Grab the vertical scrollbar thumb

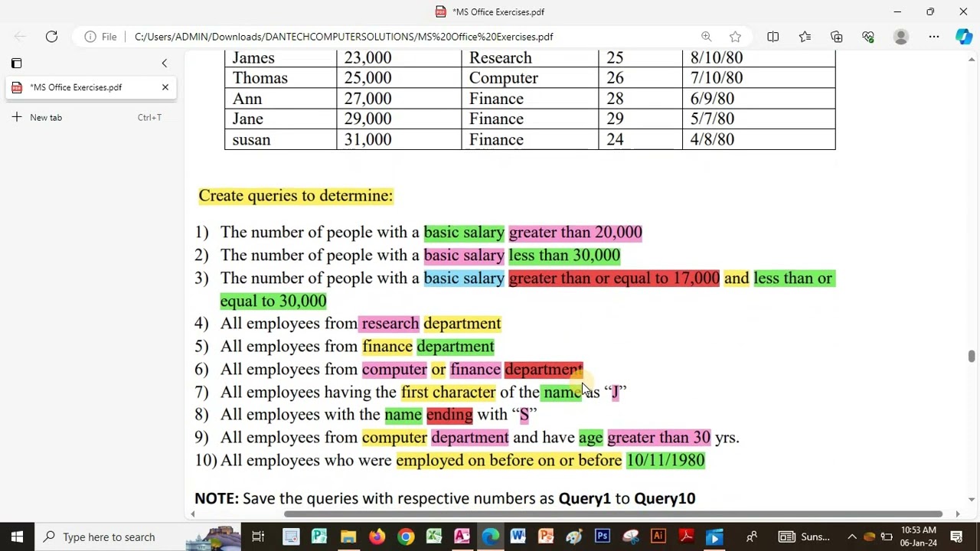972,357
